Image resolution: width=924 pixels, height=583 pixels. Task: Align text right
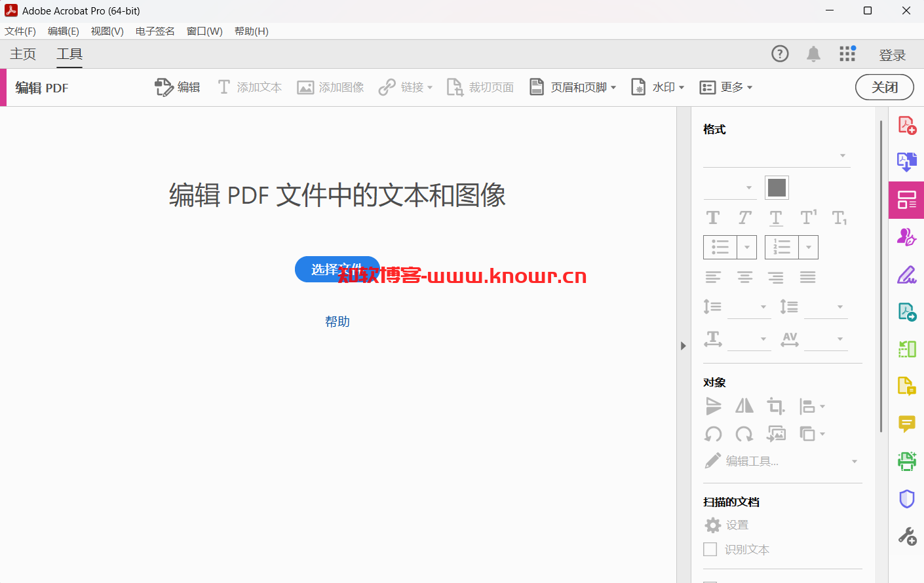(776, 277)
